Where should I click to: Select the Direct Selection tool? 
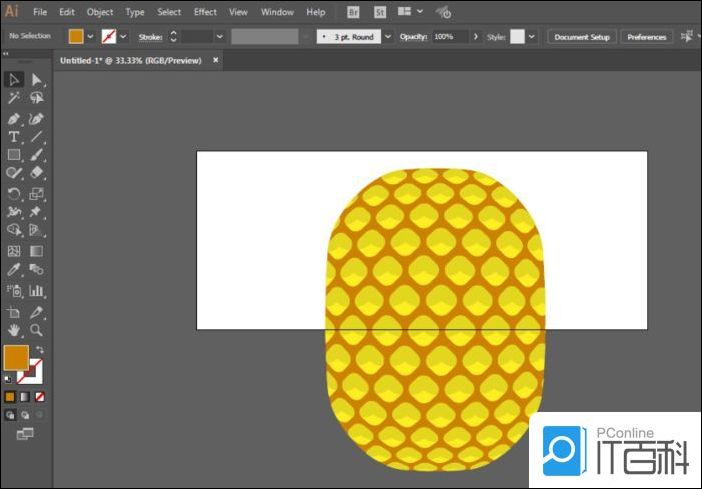pos(36,80)
